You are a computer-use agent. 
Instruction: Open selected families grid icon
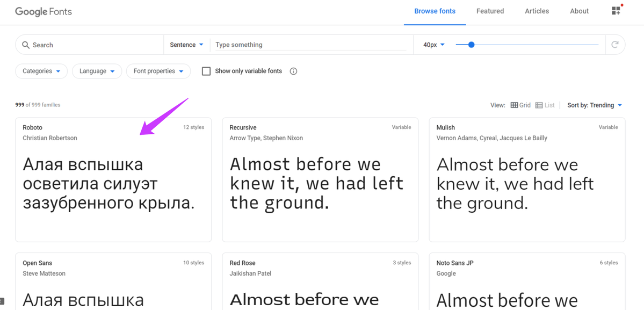click(x=616, y=11)
